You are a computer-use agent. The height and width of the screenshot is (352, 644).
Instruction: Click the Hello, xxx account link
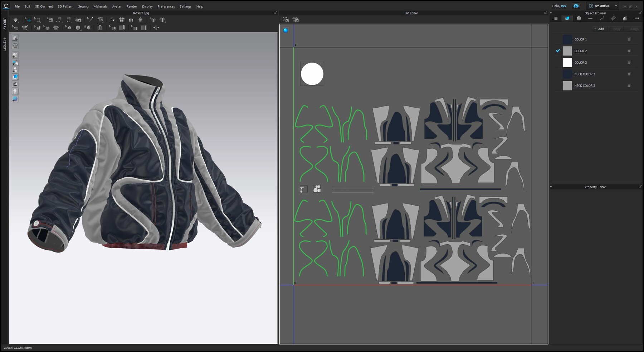tap(560, 6)
